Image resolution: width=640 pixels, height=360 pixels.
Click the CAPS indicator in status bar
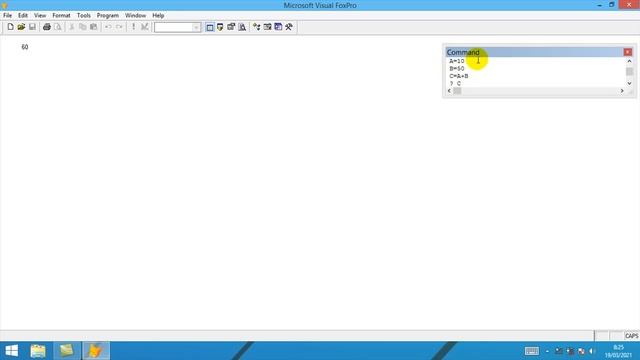tap(631, 336)
